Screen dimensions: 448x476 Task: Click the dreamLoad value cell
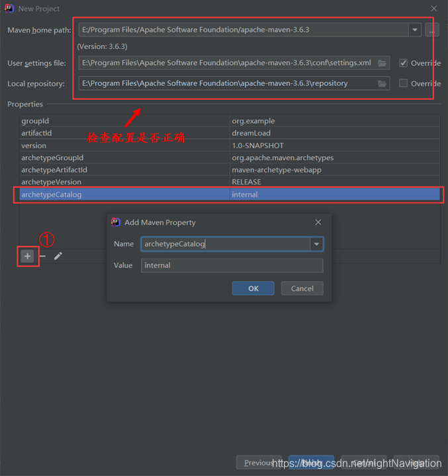(335, 133)
